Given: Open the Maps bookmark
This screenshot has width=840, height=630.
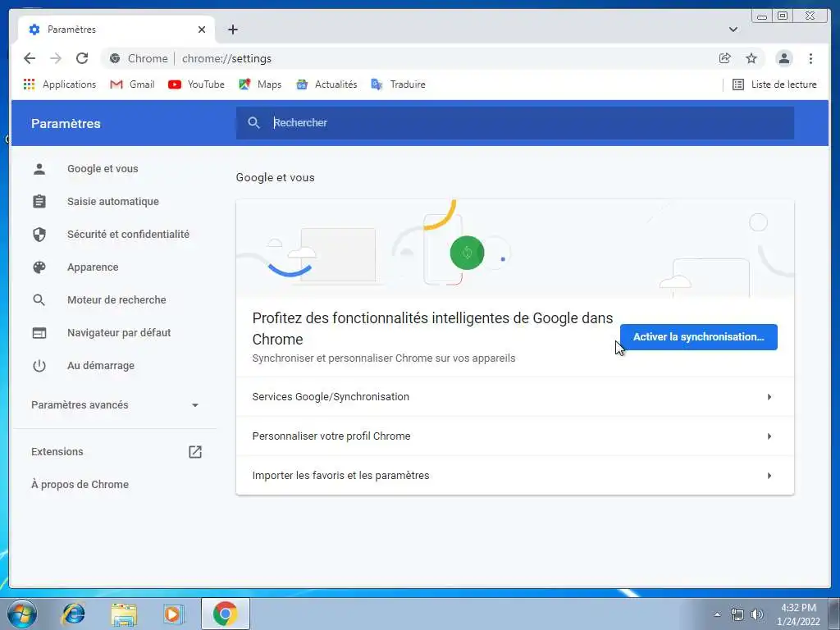Looking at the screenshot, I should (x=260, y=84).
